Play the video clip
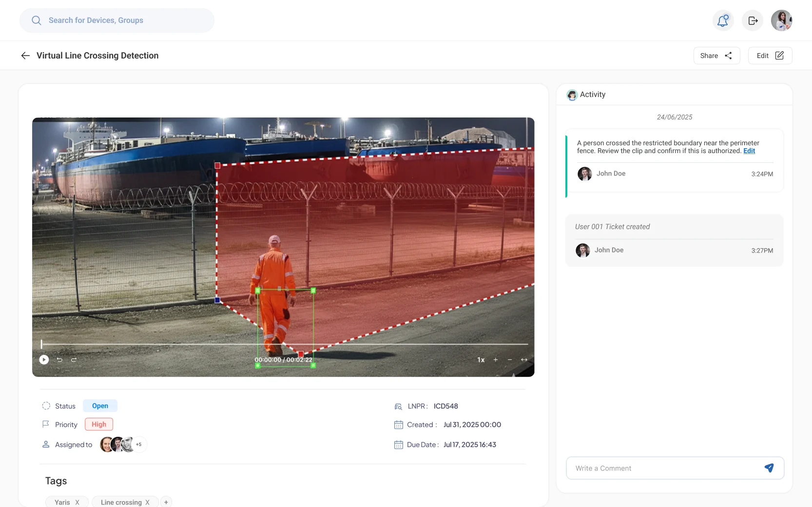 pyautogui.click(x=44, y=360)
